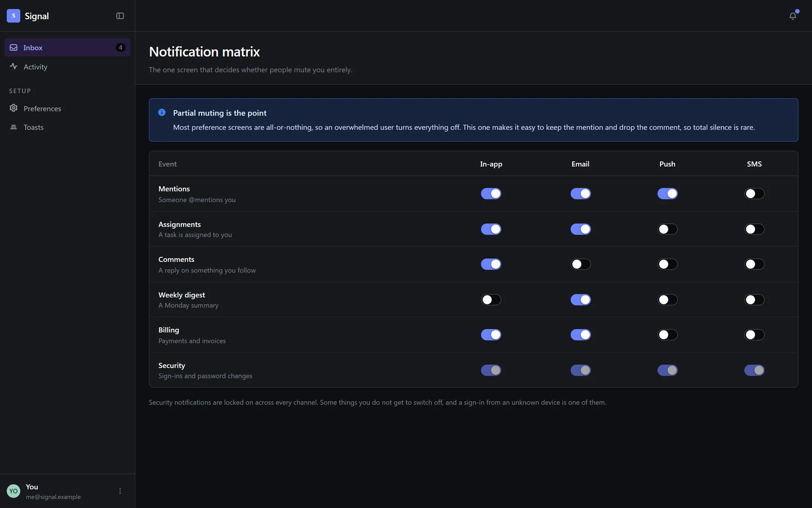The height and width of the screenshot is (508, 812).
Task: Click the Inbox unread count badge
Action: click(x=120, y=47)
